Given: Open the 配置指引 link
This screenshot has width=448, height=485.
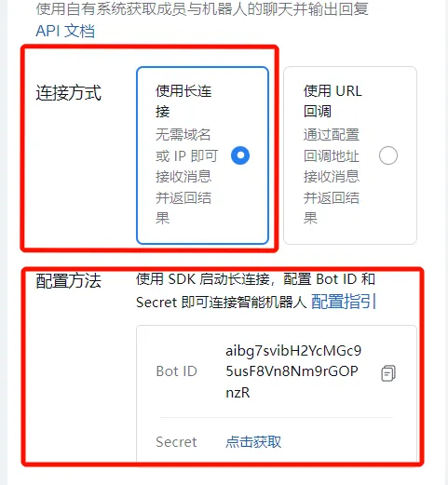Looking at the screenshot, I should click(344, 302).
